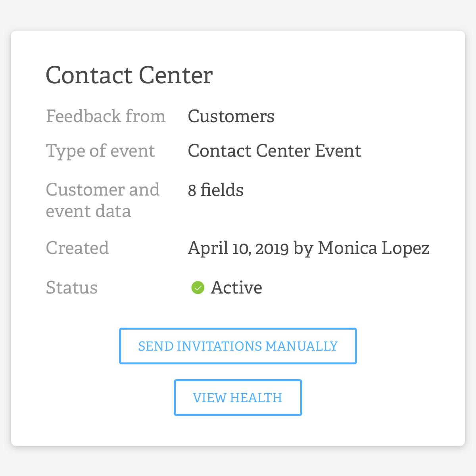Click the Customers feedback value
This screenshot has width=476, height=476.
(231, 116)
